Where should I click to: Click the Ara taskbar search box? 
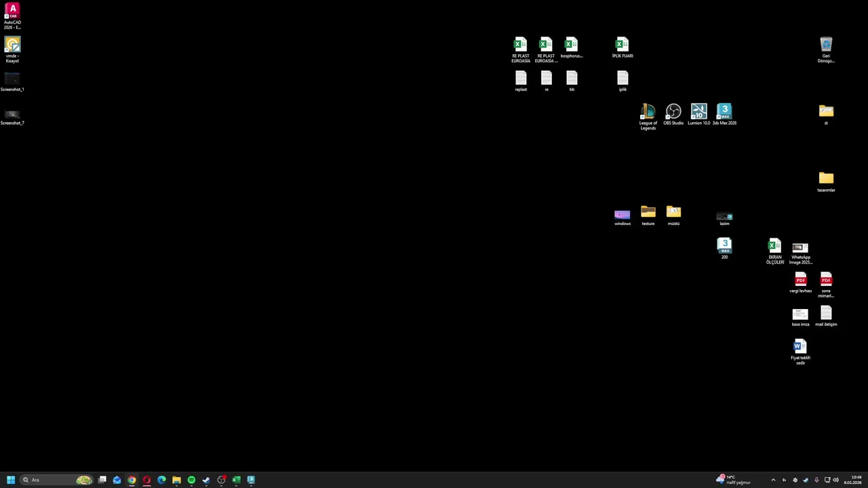(x=56, y=480)
